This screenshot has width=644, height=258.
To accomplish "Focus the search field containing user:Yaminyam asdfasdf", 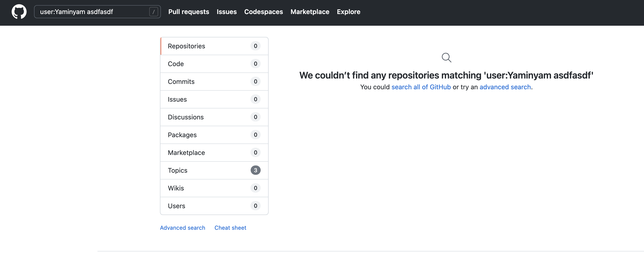I will click(93, 12).
